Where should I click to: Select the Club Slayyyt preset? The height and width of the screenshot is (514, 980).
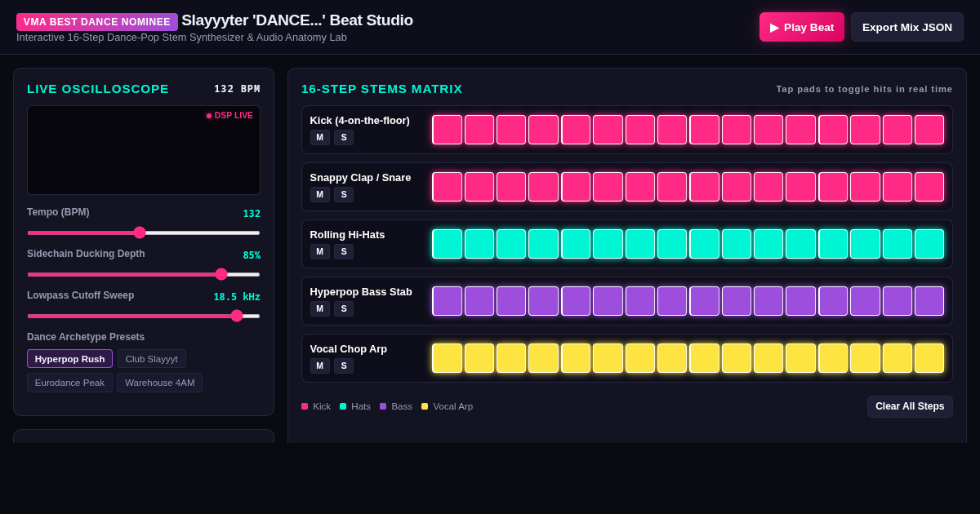tap(152, 359)
